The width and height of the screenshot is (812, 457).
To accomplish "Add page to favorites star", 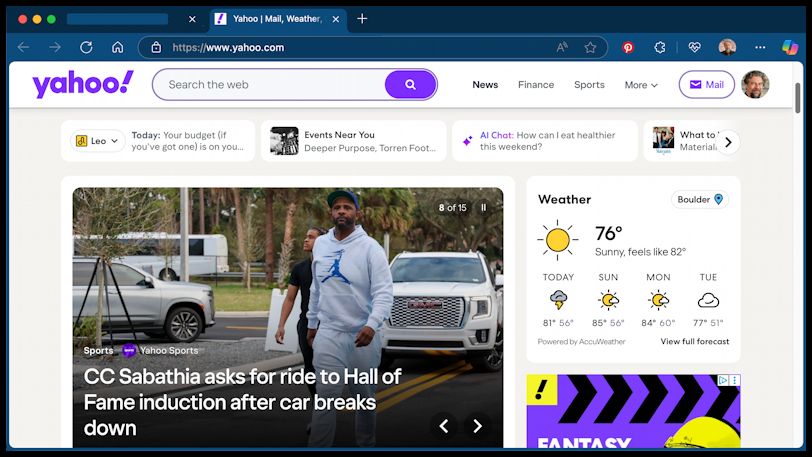I will [590, 48].
